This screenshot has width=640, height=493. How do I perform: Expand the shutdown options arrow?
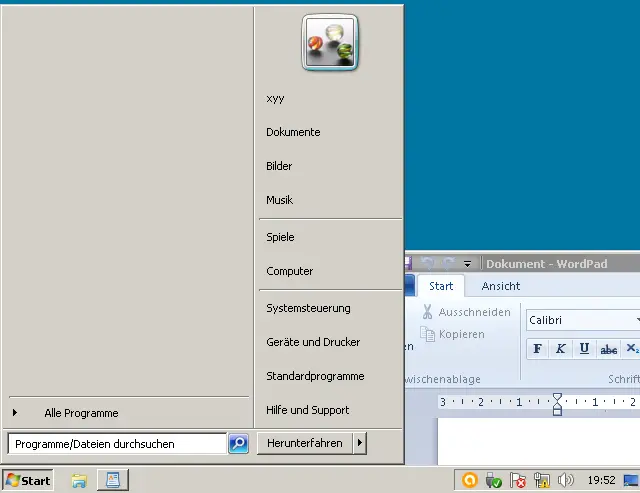(360, 443)
